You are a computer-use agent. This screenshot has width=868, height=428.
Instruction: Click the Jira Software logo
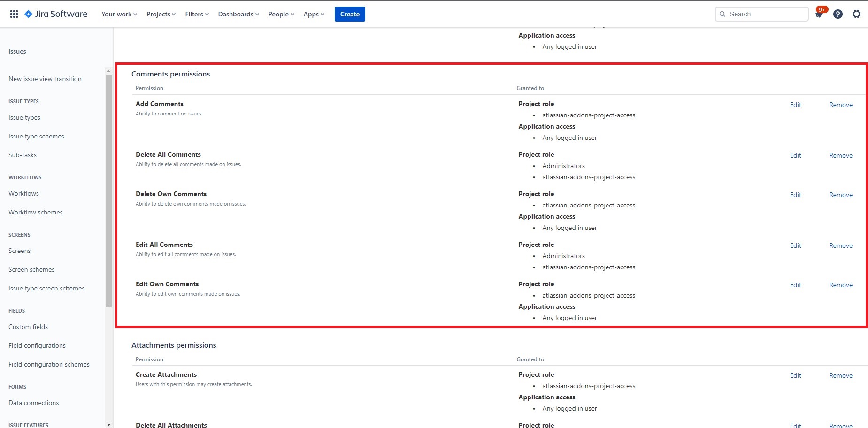[x=56, y=14]
